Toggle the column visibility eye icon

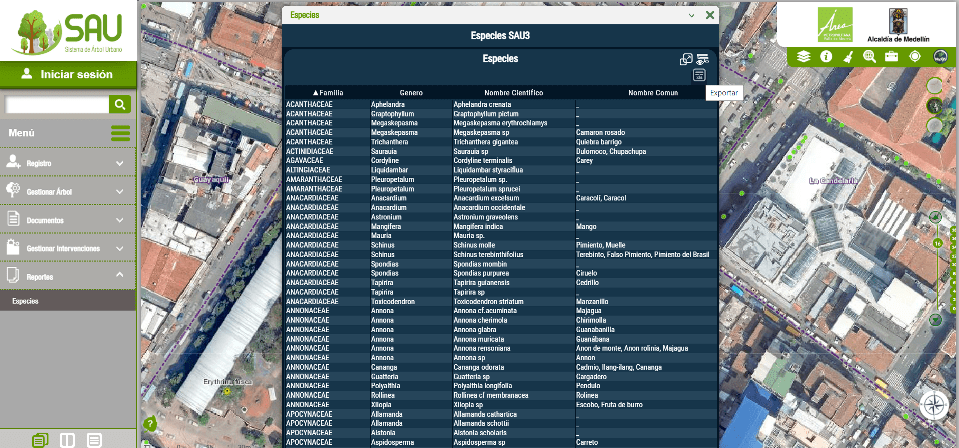click(x=703, y=59)
